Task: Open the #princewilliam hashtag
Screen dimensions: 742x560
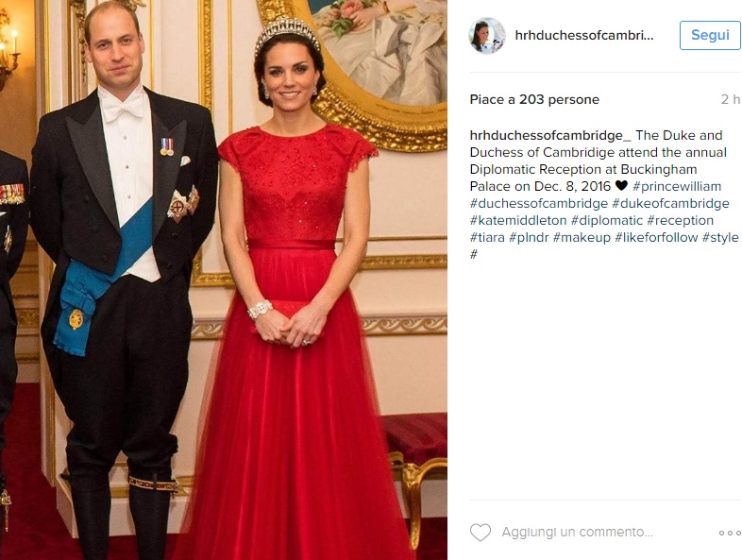Action: (677, 186)
